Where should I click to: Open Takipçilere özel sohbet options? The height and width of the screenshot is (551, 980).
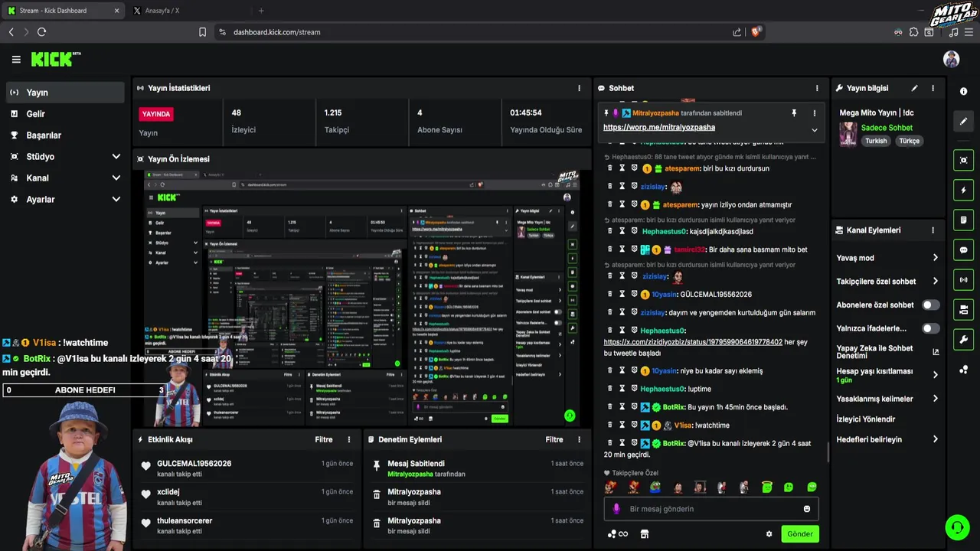point(887,282)
